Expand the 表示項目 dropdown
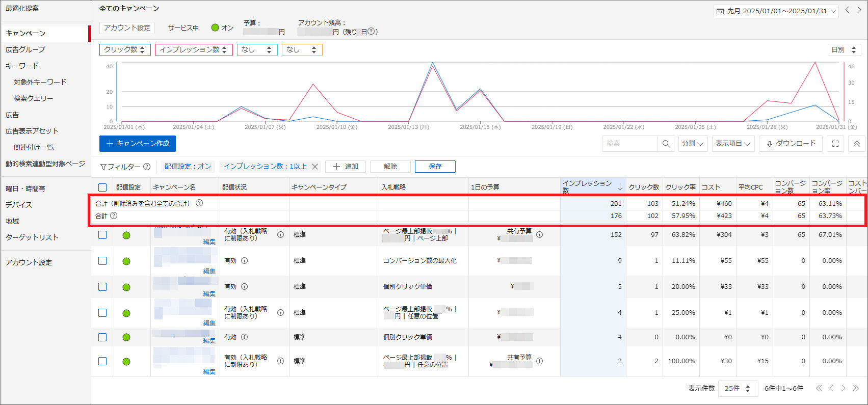Screen dimensions: 868x405 [733, 144]
